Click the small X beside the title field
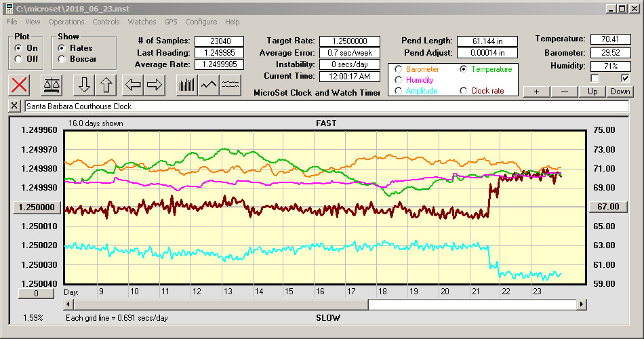Screen dimensions: 644x339 [x=14, y=106]
